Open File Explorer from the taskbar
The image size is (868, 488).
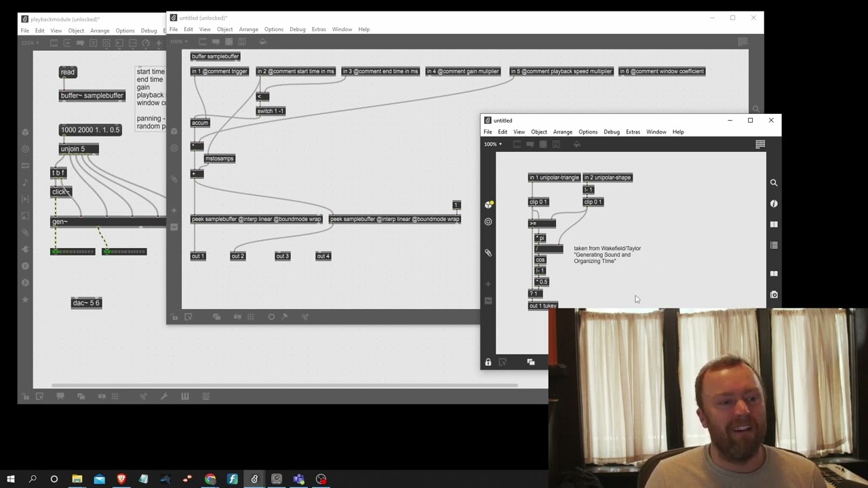[x=77, y=479]
